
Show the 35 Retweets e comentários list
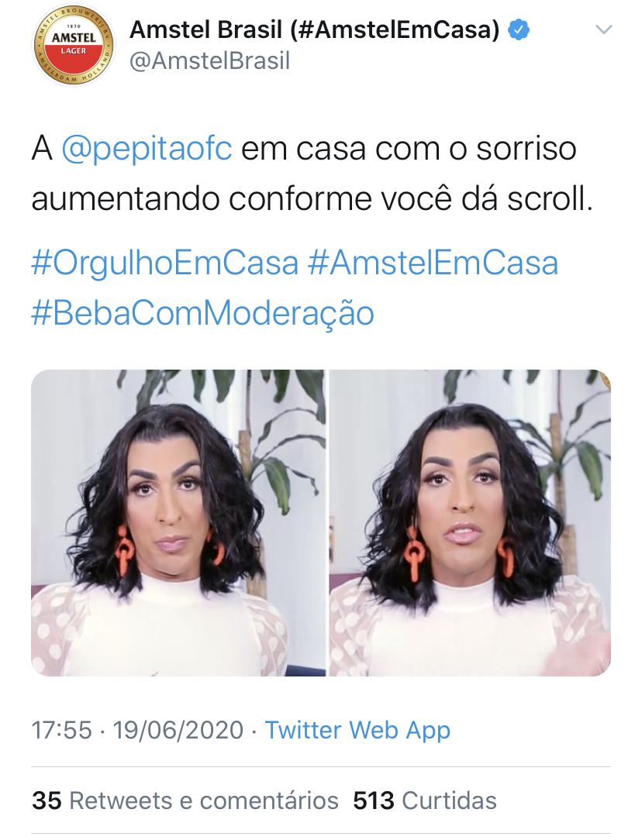point(185,801)
